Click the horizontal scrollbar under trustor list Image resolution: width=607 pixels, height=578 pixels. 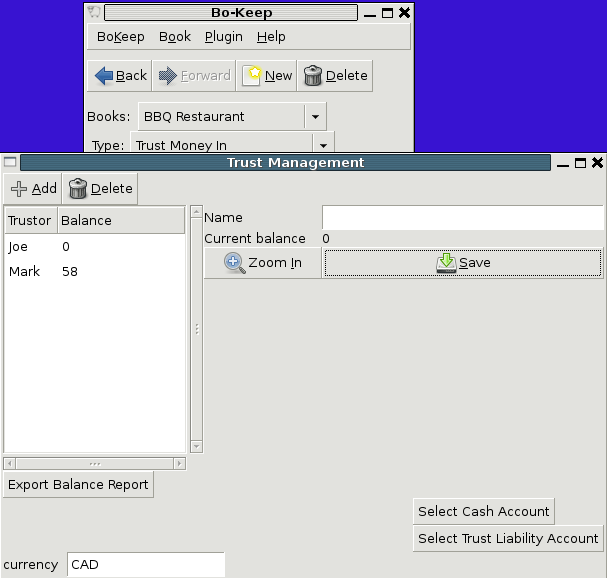[95, 464]
